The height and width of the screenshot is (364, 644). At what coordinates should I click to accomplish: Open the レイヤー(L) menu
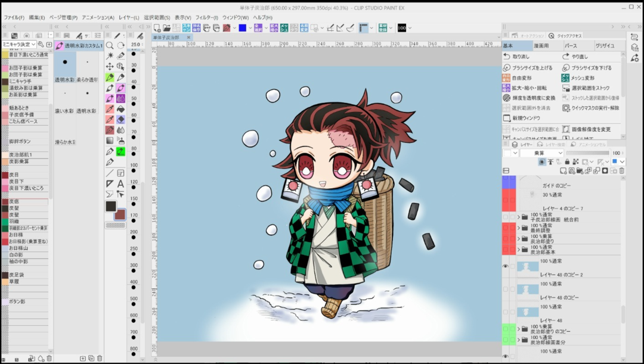click(x=129, y=18)
